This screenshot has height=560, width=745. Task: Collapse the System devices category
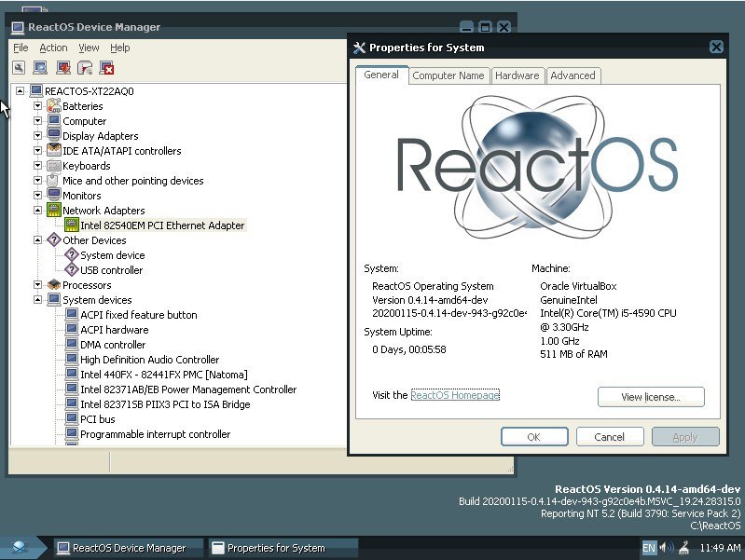point(38,300)
